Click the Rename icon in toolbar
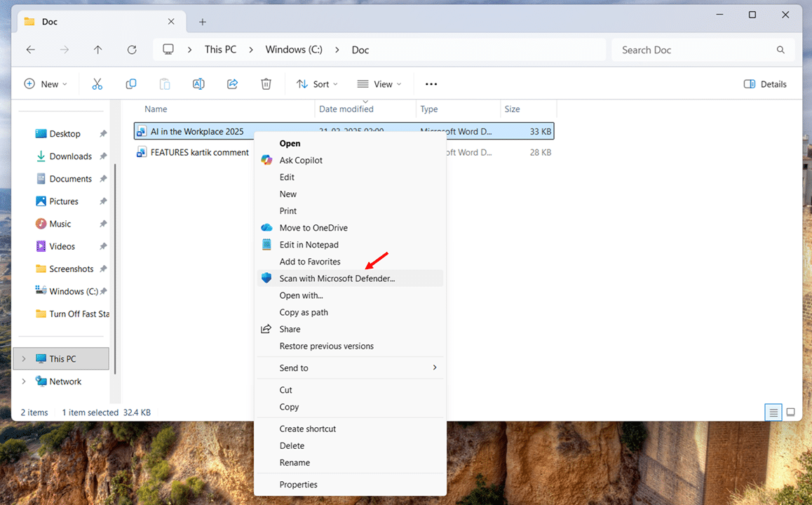This screenshot has width=812, height=505. coord(198,84)
